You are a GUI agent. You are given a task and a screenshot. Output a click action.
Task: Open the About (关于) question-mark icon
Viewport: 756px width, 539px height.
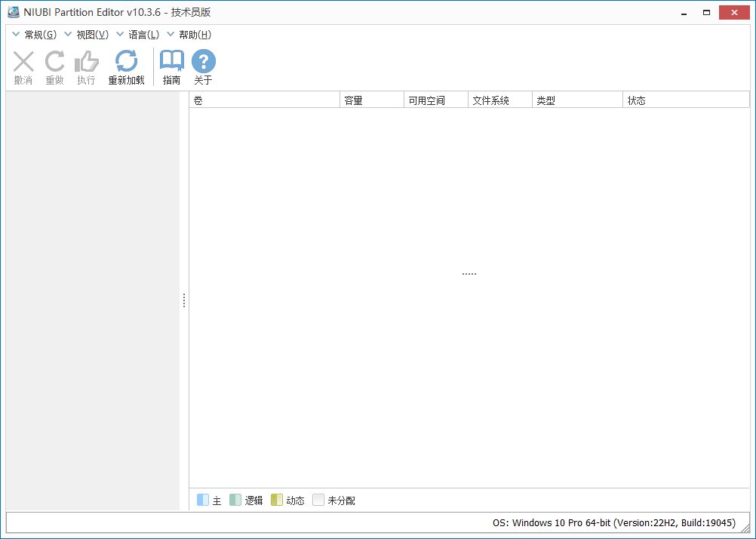coord(204,61)
